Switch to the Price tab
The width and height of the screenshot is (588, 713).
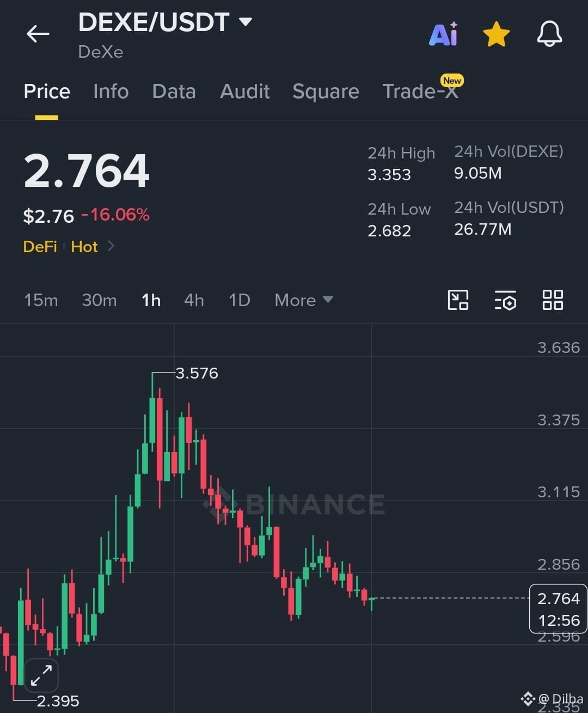point(47,91)
